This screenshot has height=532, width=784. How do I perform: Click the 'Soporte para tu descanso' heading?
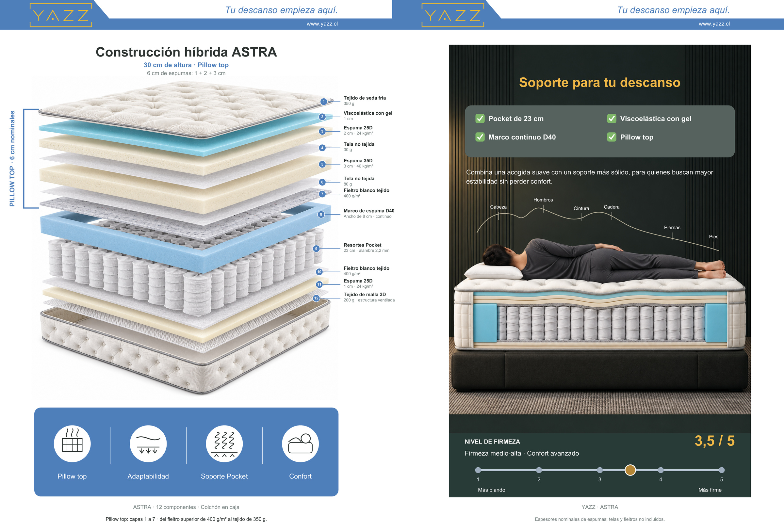599,82
